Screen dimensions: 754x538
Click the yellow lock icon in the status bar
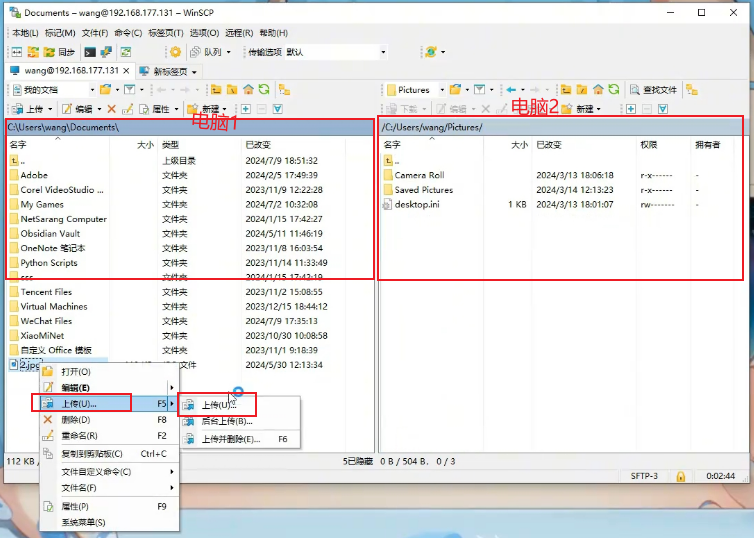(x=680, y=476)
